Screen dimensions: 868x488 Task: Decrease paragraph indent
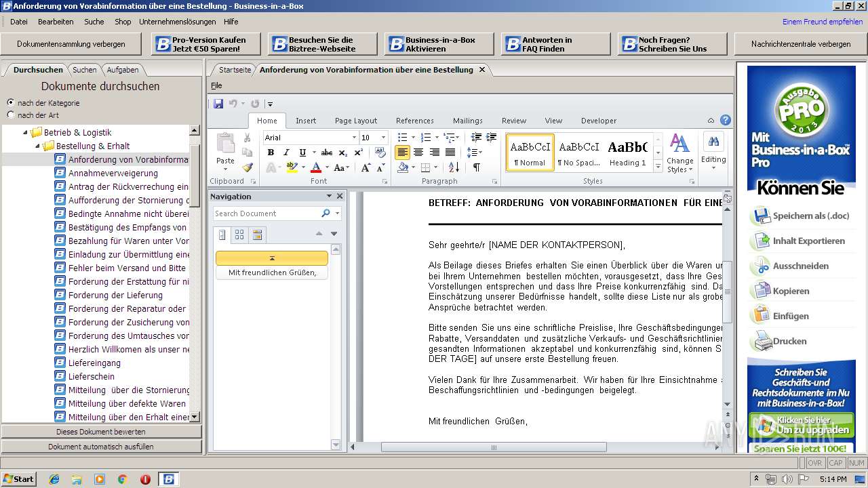click(476, 138)
